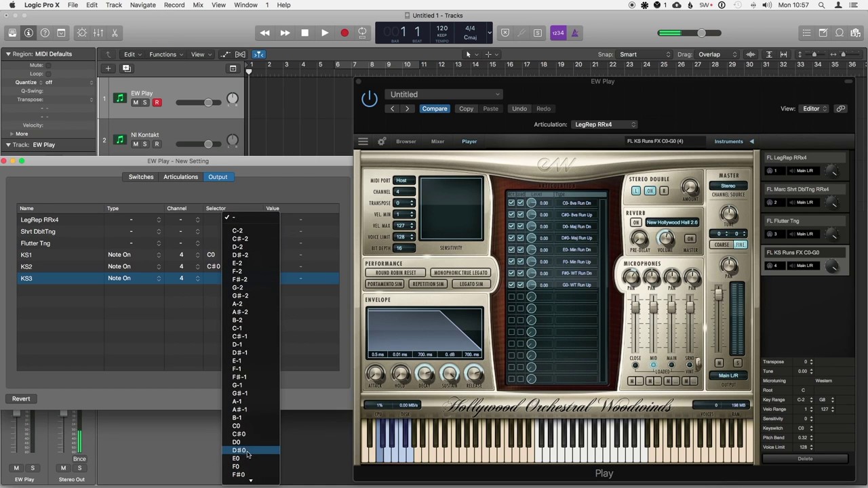Click the red Record button
Screen dimensions: 868x488
tap(344, 33)
